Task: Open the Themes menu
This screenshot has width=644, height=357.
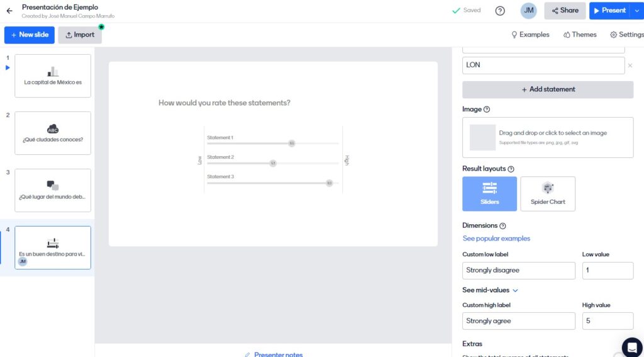Action: click(x=580, y=35)
